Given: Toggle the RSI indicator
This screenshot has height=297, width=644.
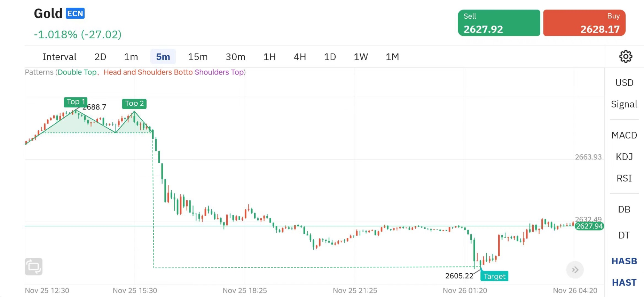Looking at the screenshot, I should [x=624, y=178].
